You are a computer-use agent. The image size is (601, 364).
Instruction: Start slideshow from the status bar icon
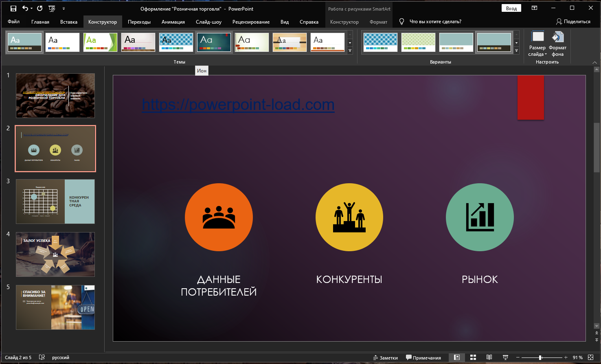(505, 357)
